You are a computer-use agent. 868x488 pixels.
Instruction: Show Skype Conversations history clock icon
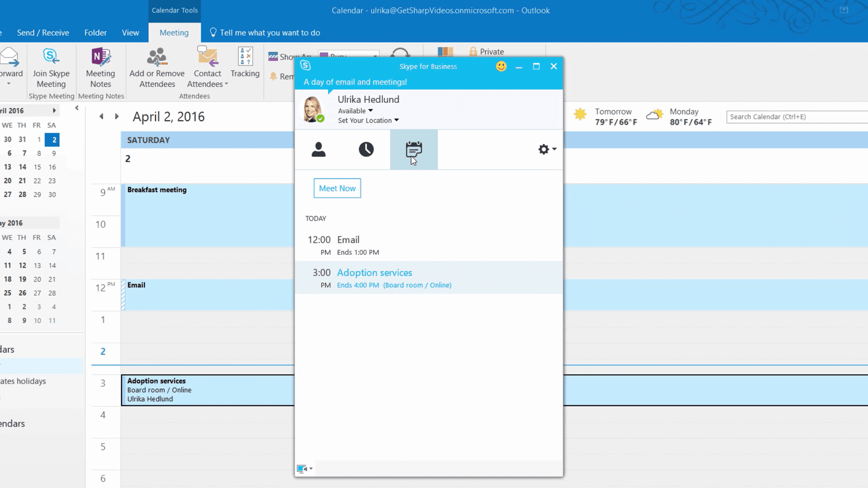tap(366, 149)
